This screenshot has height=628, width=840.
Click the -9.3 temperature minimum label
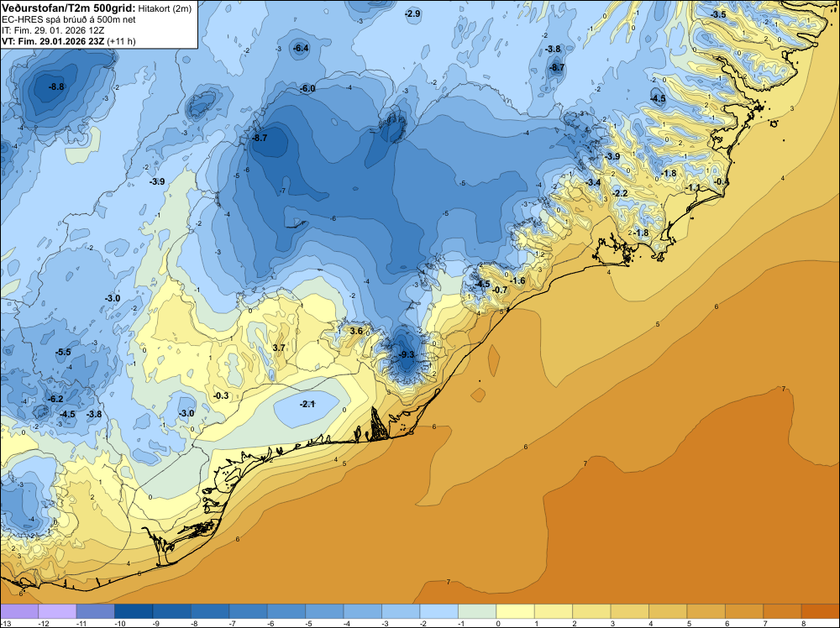coord(407,355)
